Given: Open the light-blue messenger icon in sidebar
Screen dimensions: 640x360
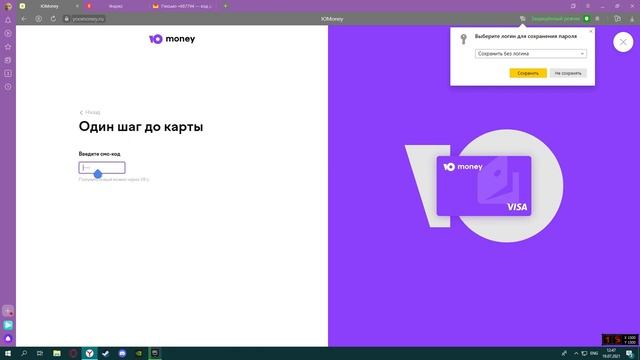Looking at the screenshot, I should click(x=8, y=325).
